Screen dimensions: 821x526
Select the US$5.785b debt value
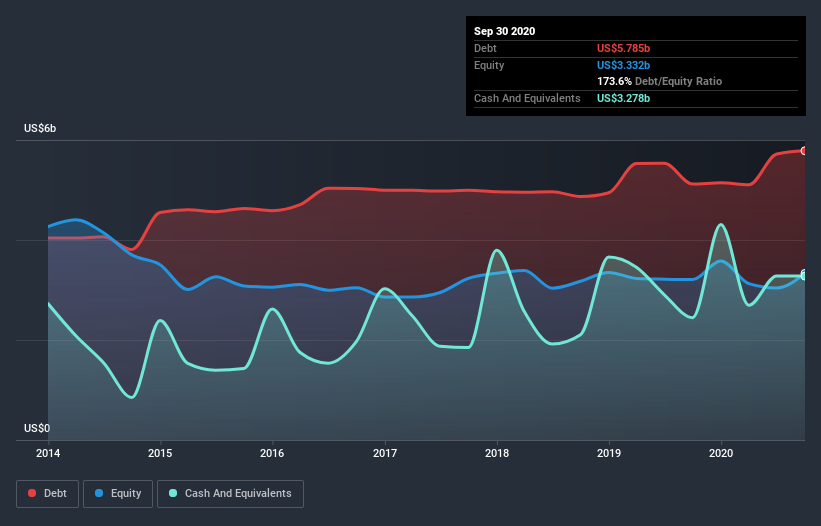pos(624,48)
